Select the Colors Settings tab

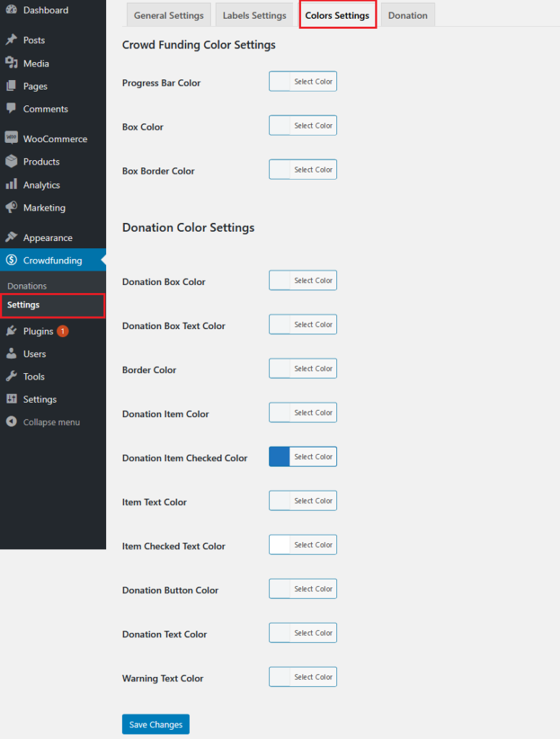point(337,15)
